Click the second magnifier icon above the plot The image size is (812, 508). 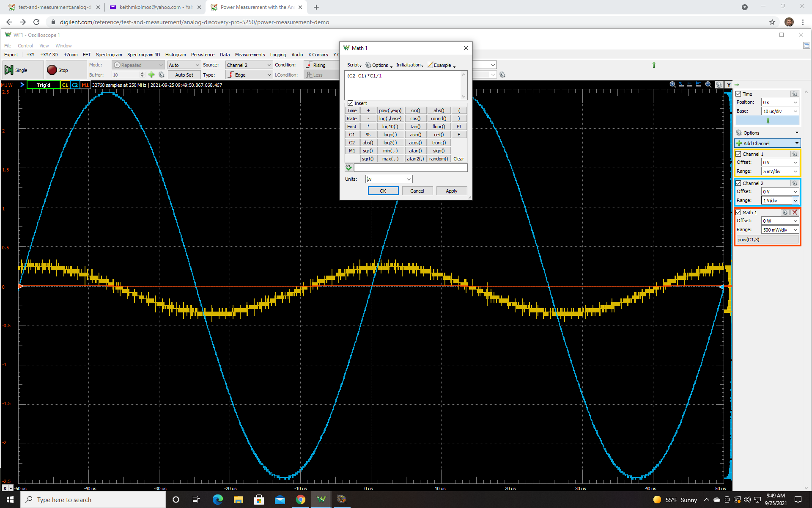coord(708,85)
